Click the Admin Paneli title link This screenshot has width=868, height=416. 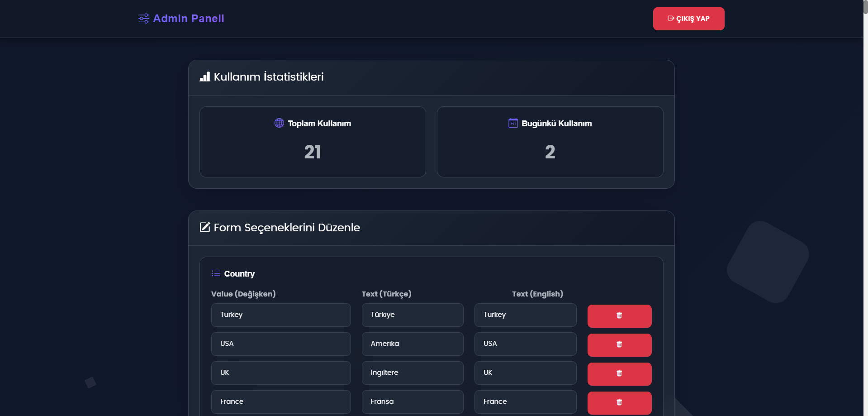(181, 19)
